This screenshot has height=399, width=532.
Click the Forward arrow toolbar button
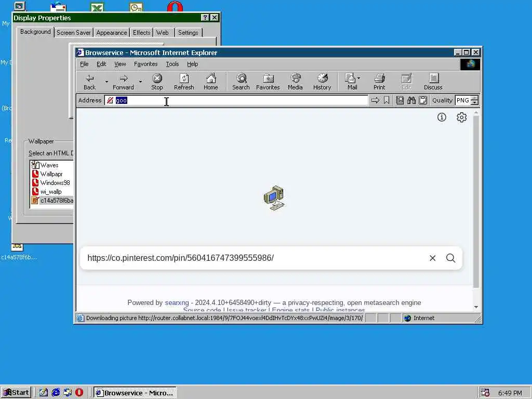point(123,82)
